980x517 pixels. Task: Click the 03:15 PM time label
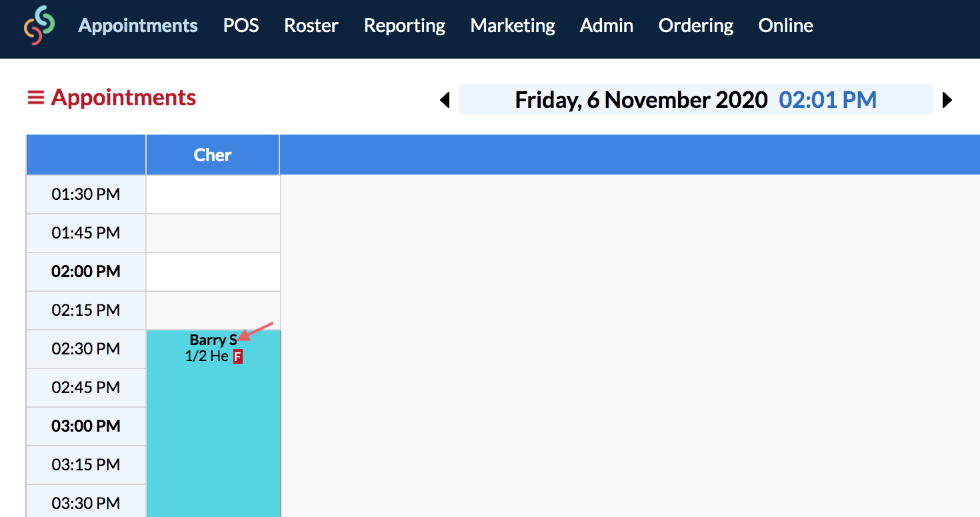click(86, 465)
